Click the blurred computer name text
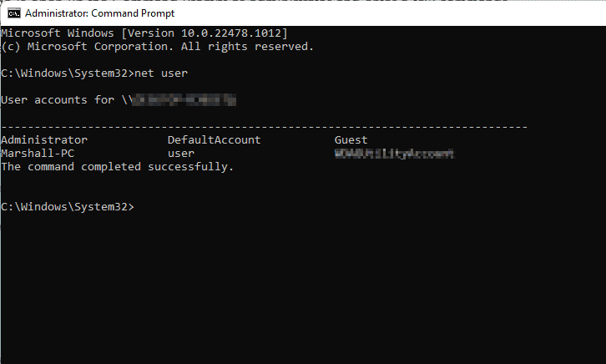The width and height of the screenshot is (606, 364). click(x=184, y=100)
